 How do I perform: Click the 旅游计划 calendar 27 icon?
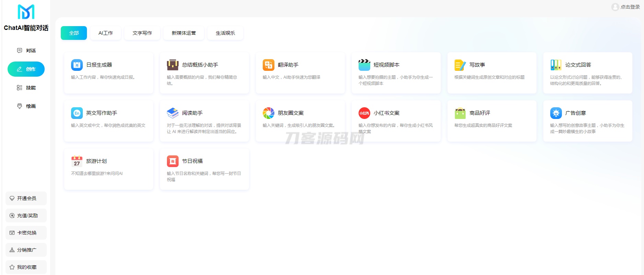point(77,161)
